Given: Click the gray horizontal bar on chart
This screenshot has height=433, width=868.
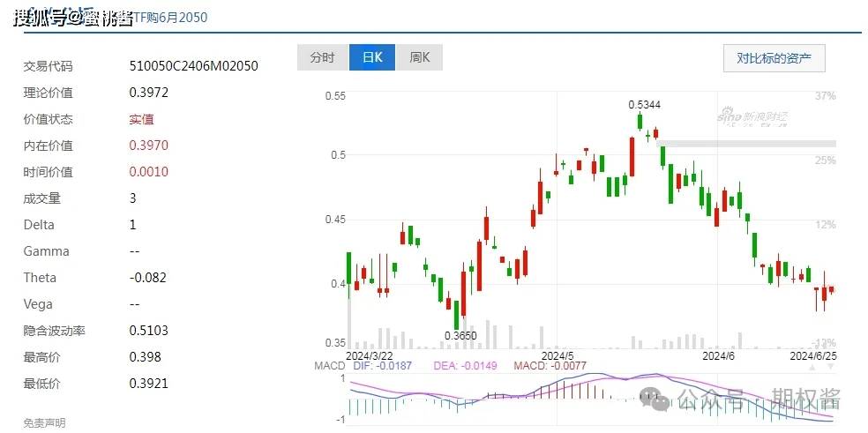Looking at the screenshot, I should (x=746, y=143).
